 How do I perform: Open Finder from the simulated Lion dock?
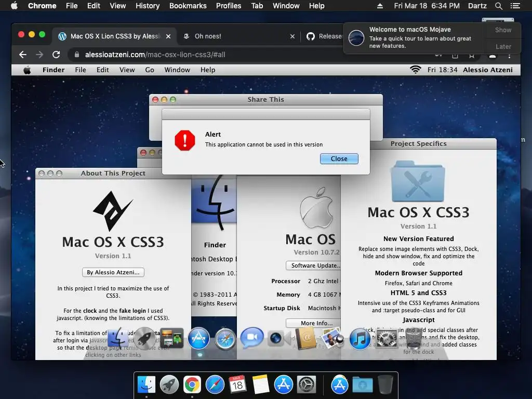point(117,338)
